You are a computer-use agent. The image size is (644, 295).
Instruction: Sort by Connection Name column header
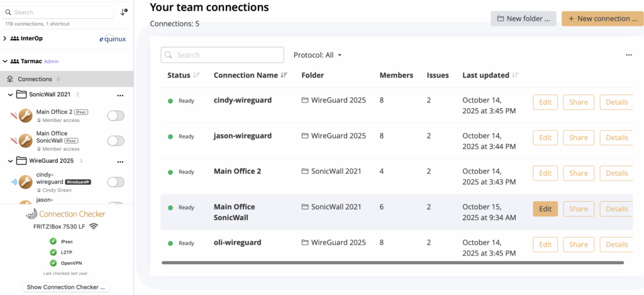(245, 75)
